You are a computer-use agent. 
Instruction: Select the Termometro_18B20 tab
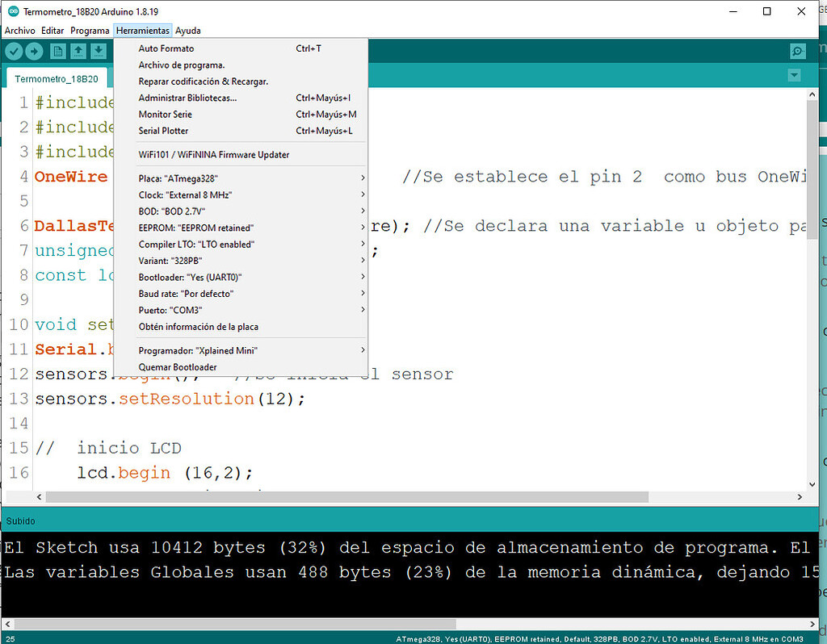tap(56, 78)
